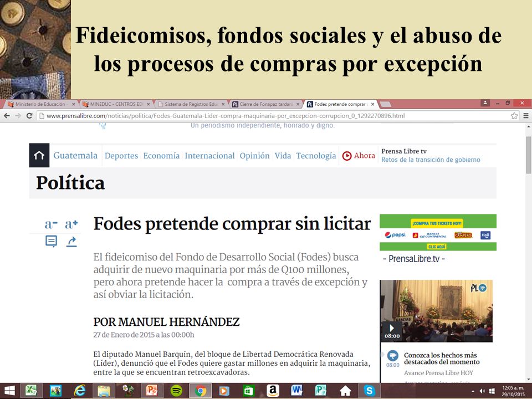Switch to PowerPoint in the taskbar

152,391
